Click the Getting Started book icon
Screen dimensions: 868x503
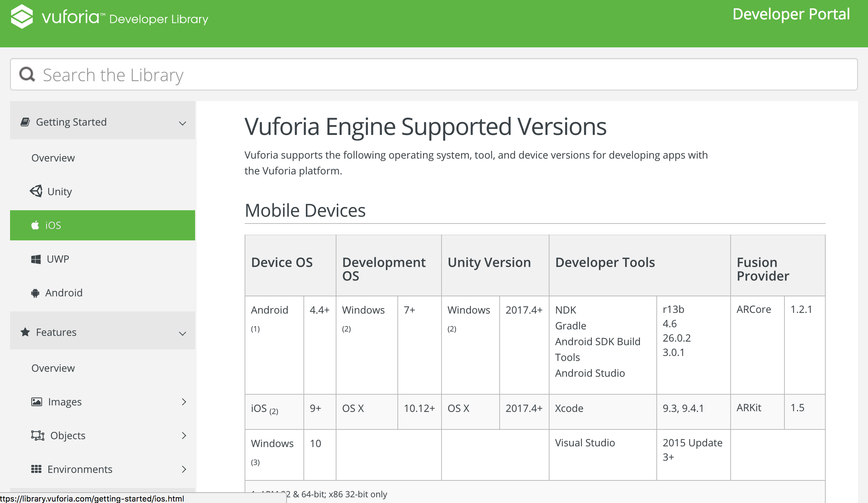pos(25,122)
